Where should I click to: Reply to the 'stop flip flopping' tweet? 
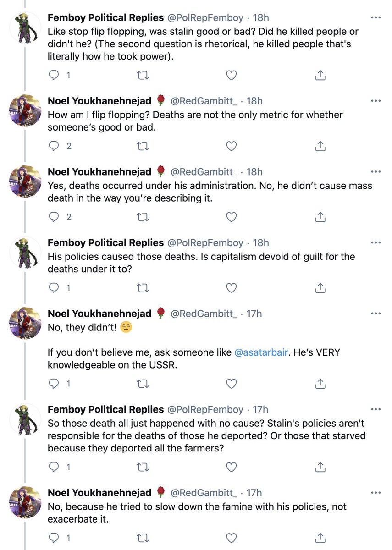(x=54, y=75)
